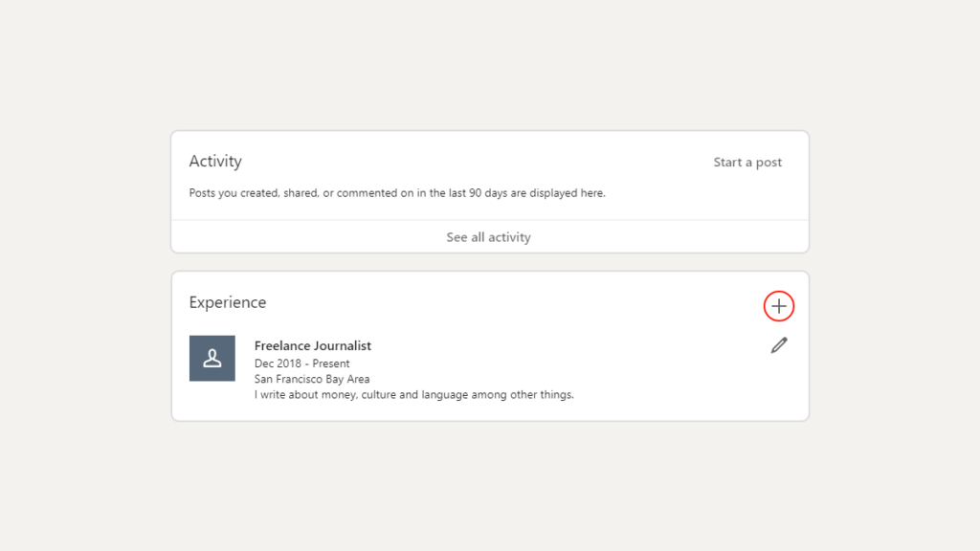Click the 'Posts you created' activity description

click(397, 193)
